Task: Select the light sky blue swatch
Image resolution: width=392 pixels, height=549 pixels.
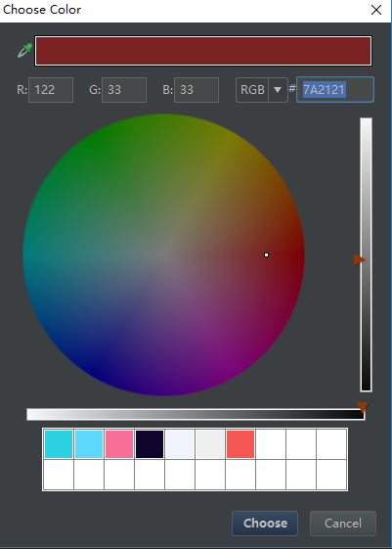Action: [x=89, y=444]
